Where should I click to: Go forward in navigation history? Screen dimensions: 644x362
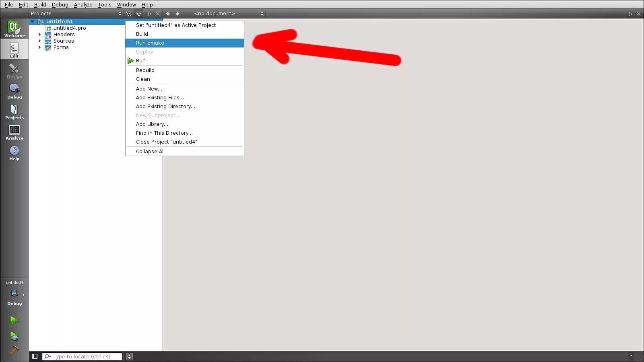pyautogui.click(x=178, y=14)
